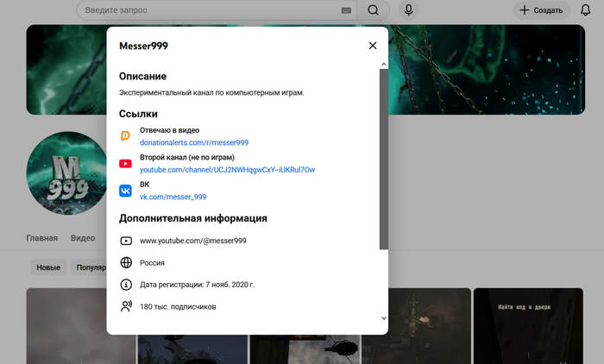Screen dimensions: 604x364
Task: Click the dialog scrollbar up arrow
Action: coord(384,65)
